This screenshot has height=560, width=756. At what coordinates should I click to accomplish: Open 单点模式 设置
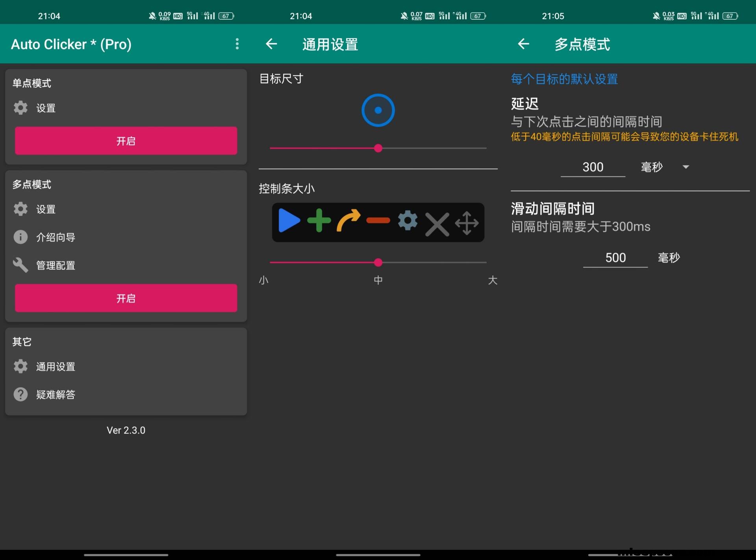[x=46, y=108]
